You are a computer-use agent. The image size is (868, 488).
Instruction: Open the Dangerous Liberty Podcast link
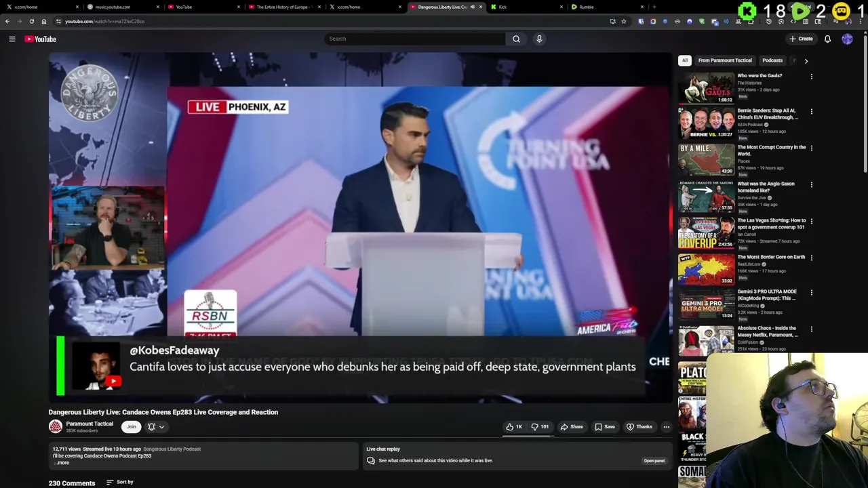pyautogui.click(x=172, y=449)
